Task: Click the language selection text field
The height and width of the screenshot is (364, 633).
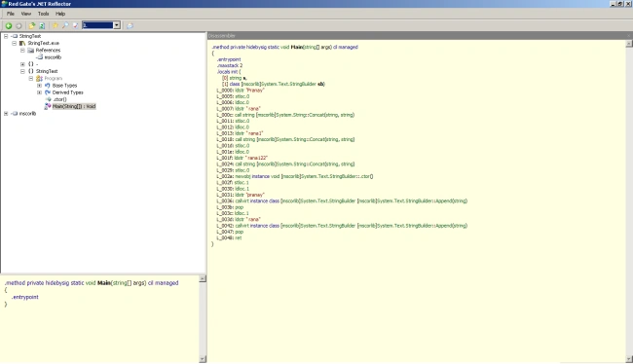Action: (97, 25)
